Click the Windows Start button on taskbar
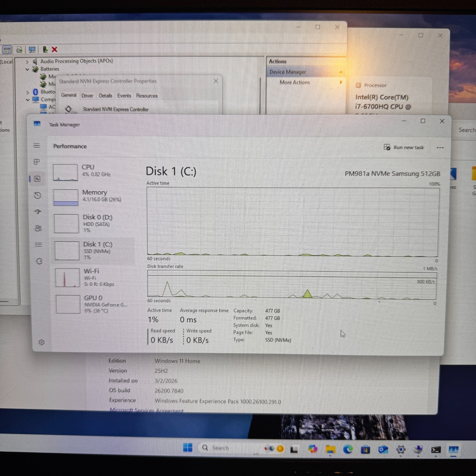 click(x=187, y=447)
